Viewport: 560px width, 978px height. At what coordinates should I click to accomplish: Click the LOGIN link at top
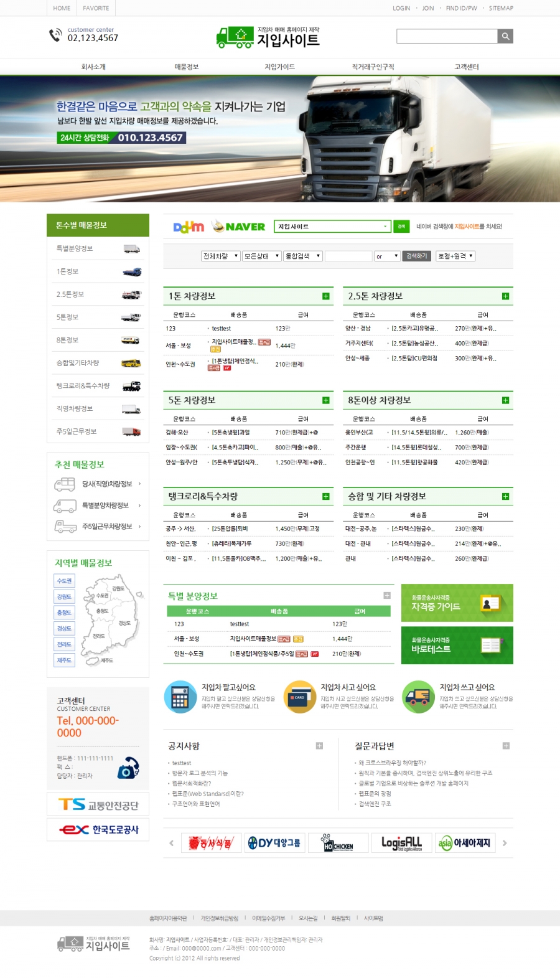coord(401,8)
